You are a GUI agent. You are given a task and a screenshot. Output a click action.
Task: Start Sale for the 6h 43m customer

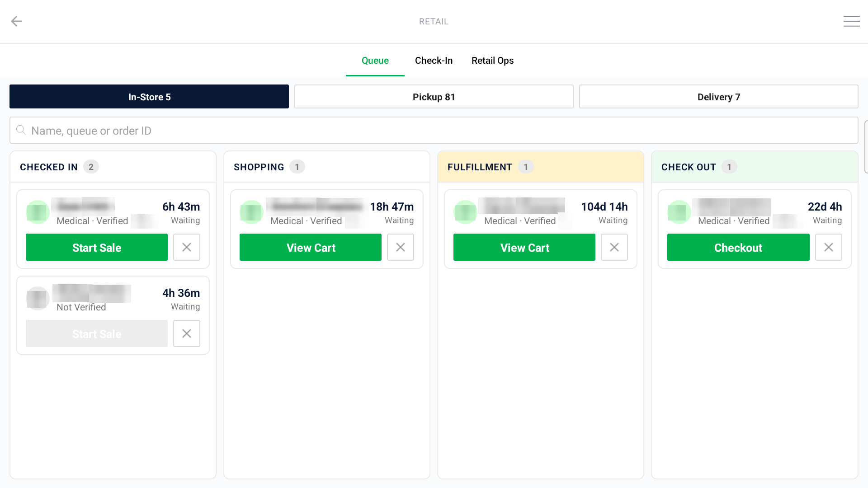click(x=97, y=247)
